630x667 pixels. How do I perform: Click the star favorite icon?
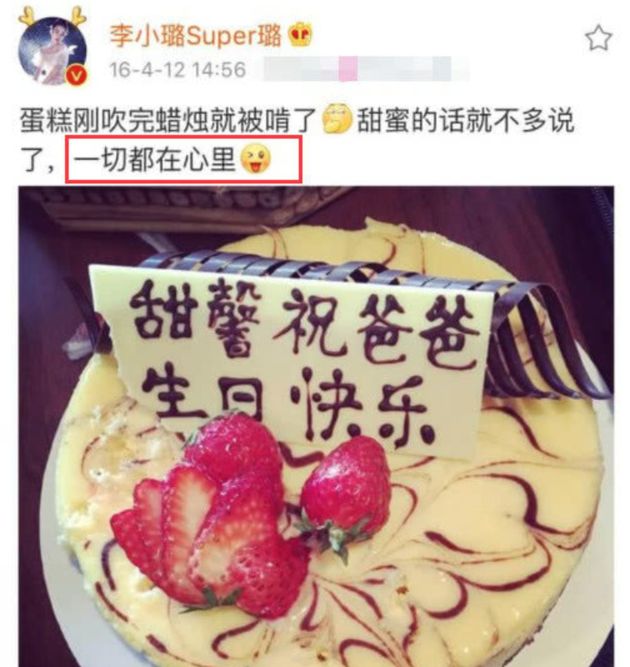[x=599, y=38]
